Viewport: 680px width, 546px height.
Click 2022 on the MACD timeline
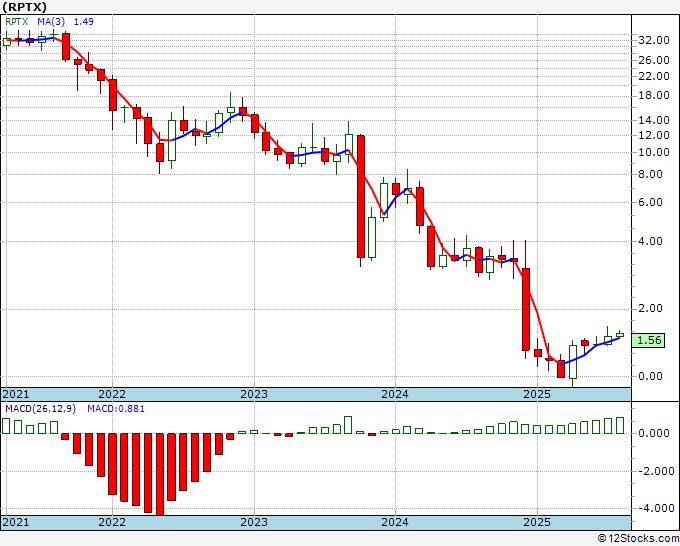(x=112, y=522)
